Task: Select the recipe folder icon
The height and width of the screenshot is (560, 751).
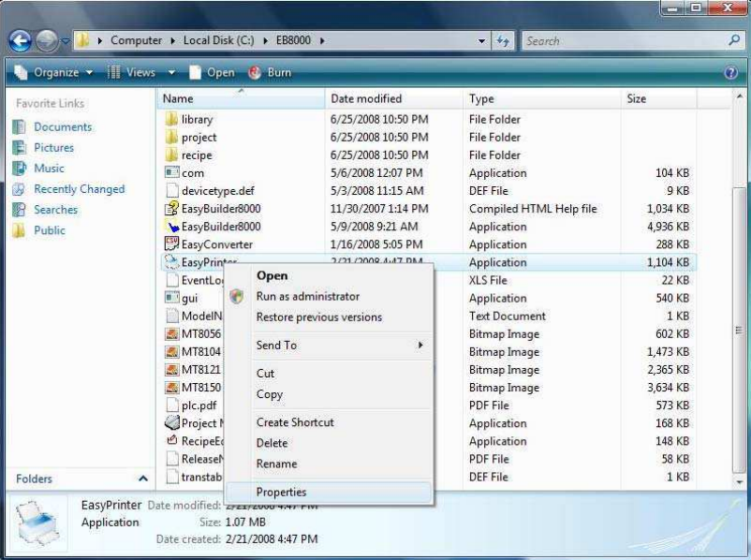Action: point(171,155)
